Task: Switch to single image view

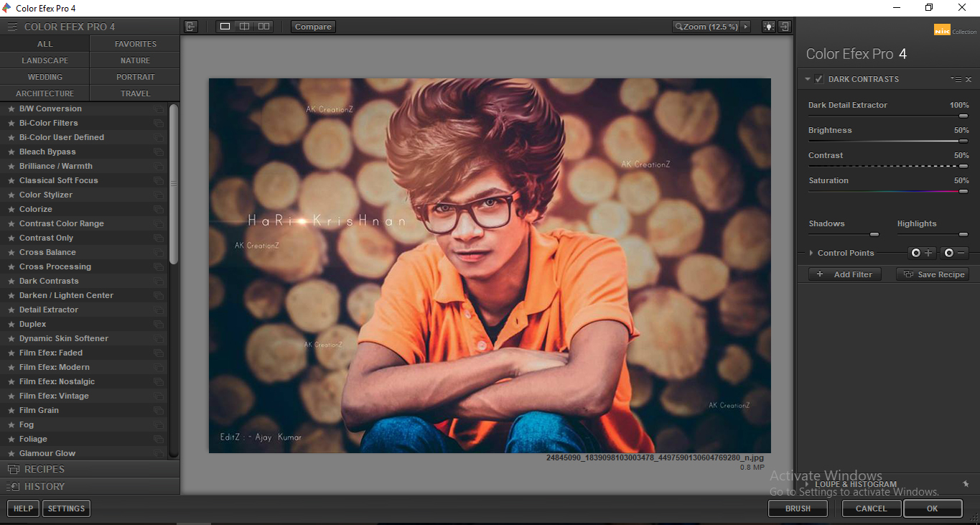Action: point(225,27)
